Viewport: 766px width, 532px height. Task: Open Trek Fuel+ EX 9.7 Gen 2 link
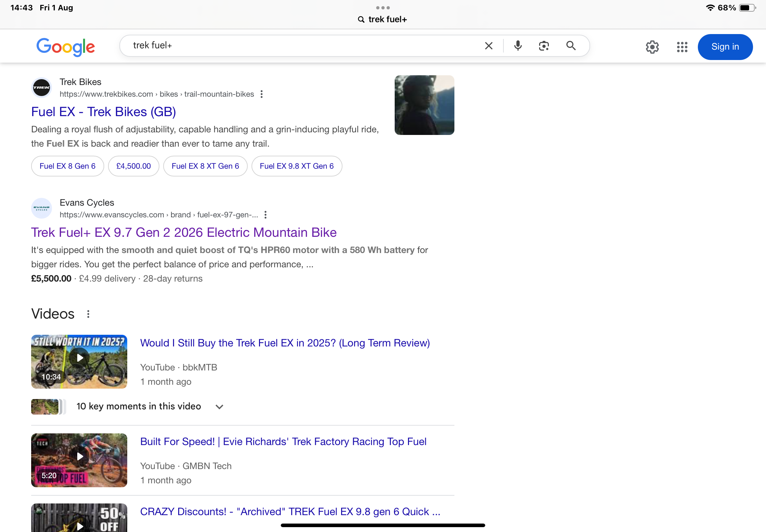click(x=184, y=232)
